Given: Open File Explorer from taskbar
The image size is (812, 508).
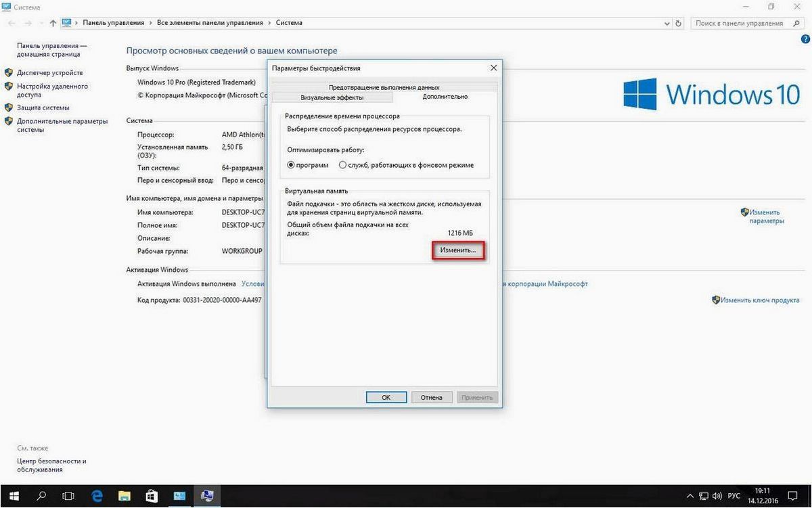Looking at the screenshot, I should [124, 497].
